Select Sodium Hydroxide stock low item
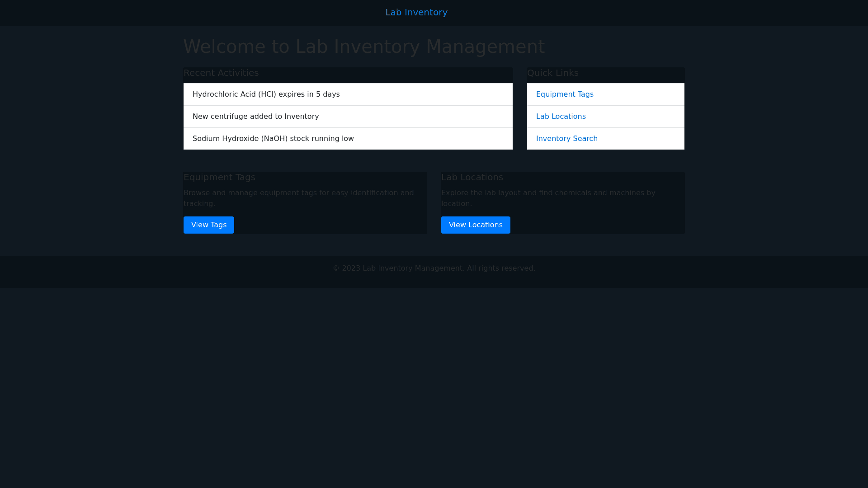This screenshot has height=488, width=868. (273, 139)
